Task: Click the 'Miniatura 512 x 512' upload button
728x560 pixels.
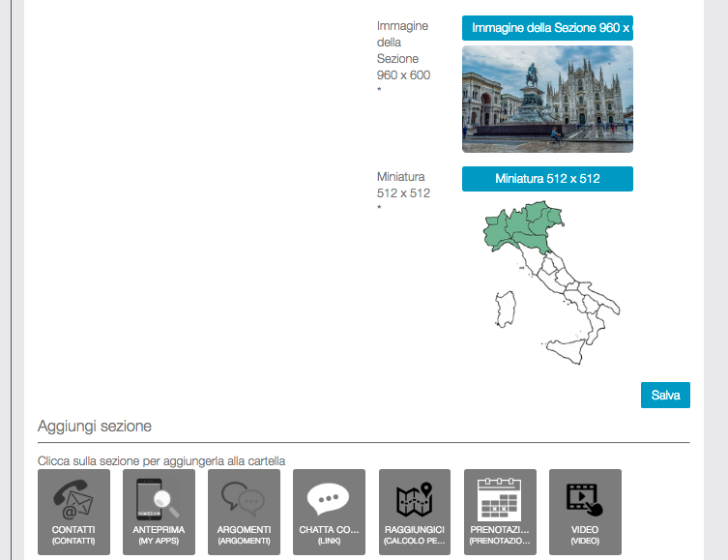Action: point(547,179)
